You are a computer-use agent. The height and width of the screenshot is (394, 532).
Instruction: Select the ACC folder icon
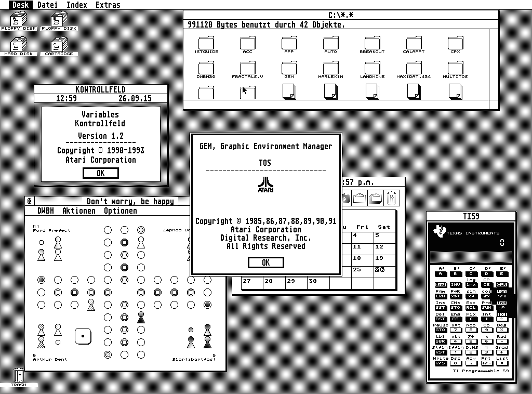pyautogui.click(x=248, y=45)
